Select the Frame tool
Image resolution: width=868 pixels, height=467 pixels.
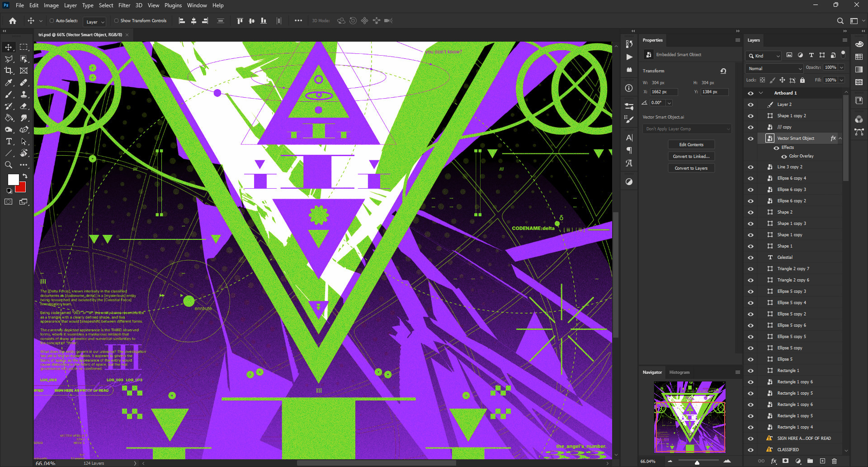[x=24, y=71]
